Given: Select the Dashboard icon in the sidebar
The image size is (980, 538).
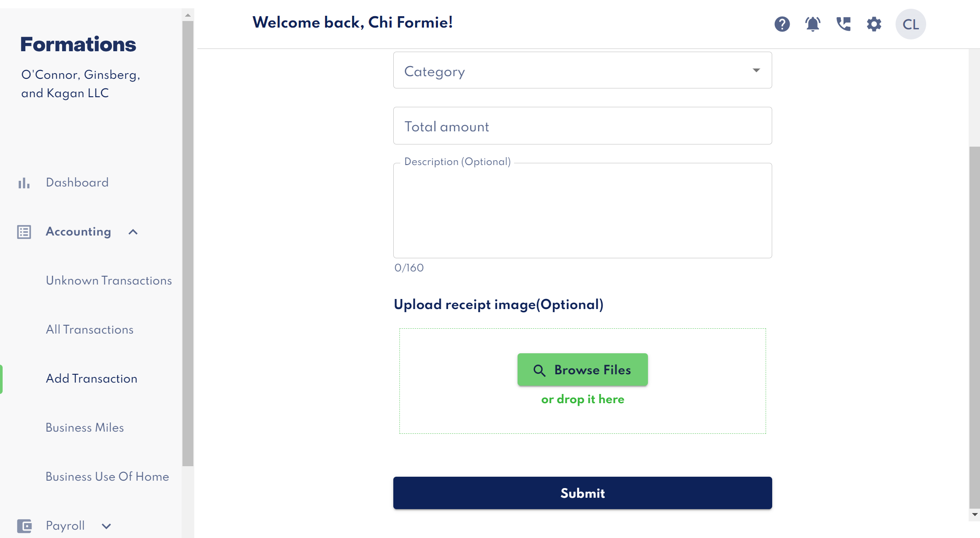Looking at the screenshot, I should (24, 183).
